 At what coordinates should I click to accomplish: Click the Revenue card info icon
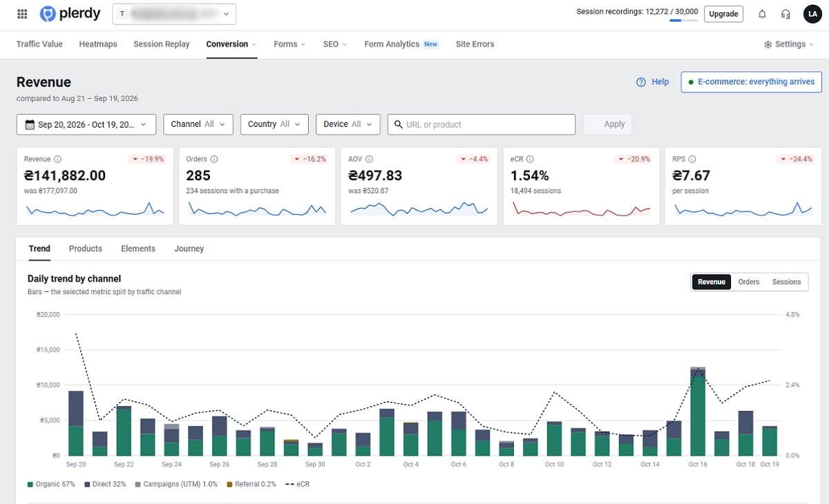click(x=57, y=159)
